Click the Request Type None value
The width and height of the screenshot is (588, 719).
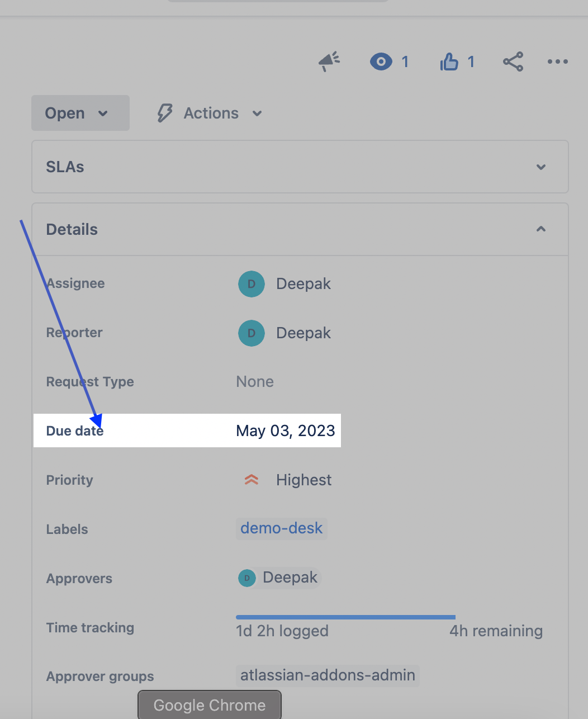255,382
